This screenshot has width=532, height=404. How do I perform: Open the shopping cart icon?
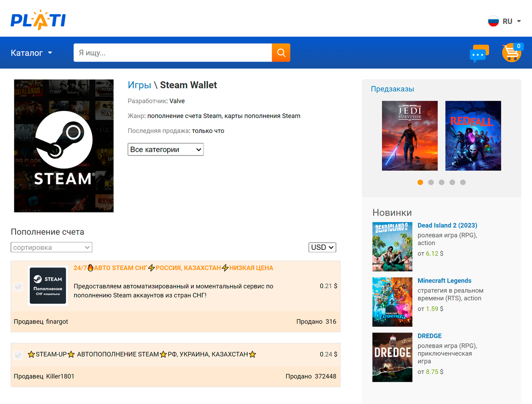click(512, 53)
